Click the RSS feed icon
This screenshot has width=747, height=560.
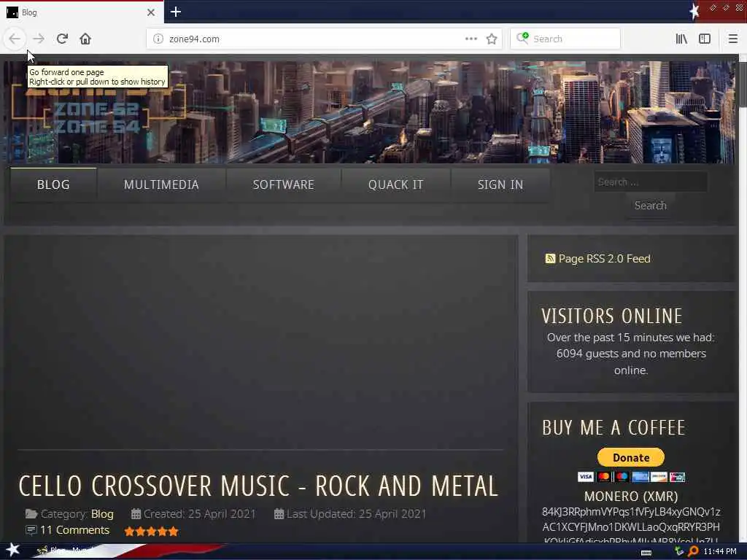[x=550, y=259]
